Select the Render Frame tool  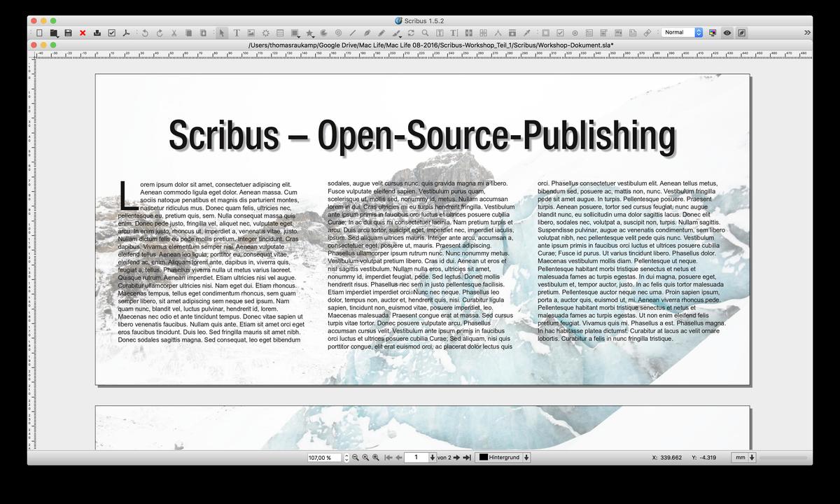[x=266, y=33]
